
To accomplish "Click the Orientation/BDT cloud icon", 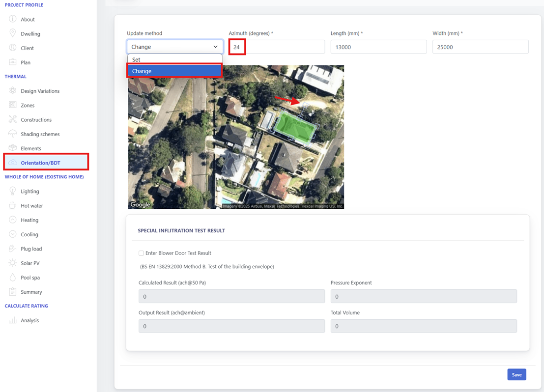I will click(x=12, y=162).
